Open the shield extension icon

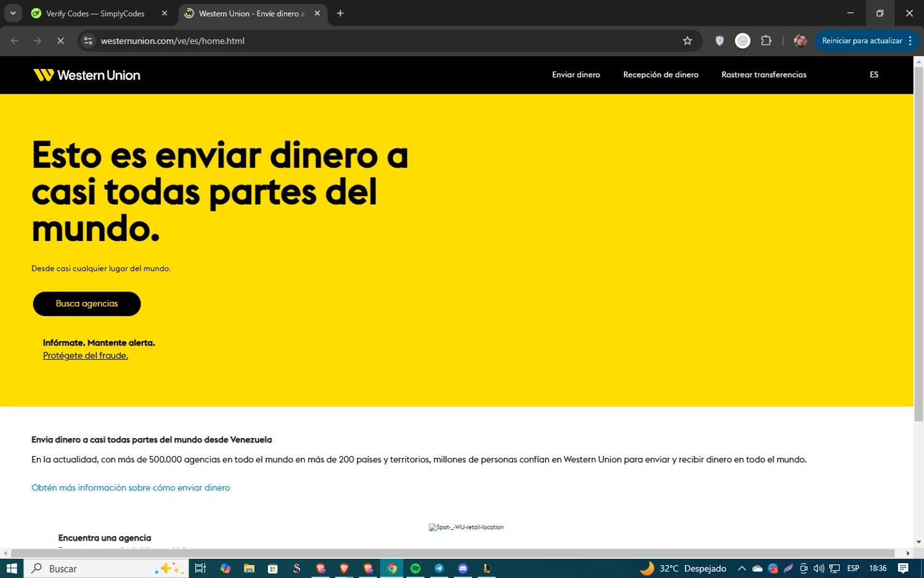point(719,41)
